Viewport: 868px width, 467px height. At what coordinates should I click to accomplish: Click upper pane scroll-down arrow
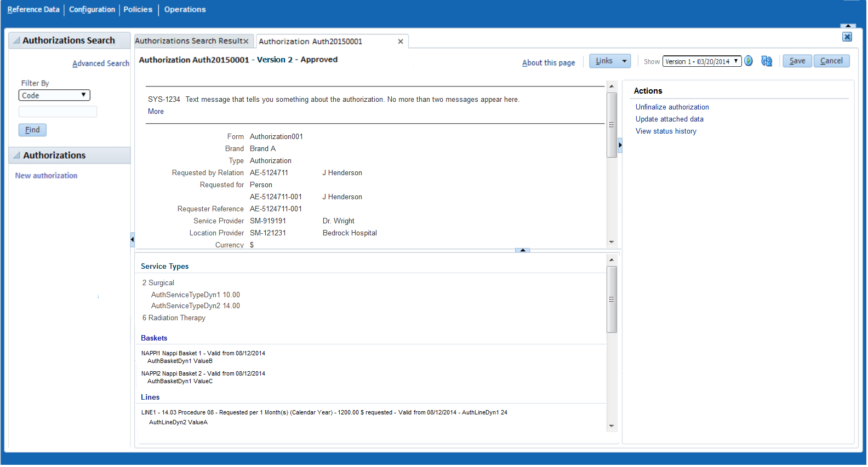click(612, 242)
